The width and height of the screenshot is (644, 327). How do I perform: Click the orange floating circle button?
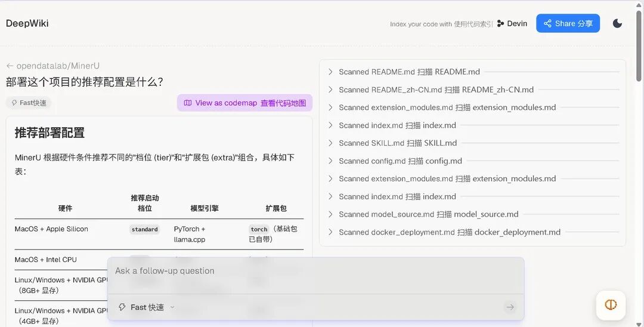[x=611, y=305]
